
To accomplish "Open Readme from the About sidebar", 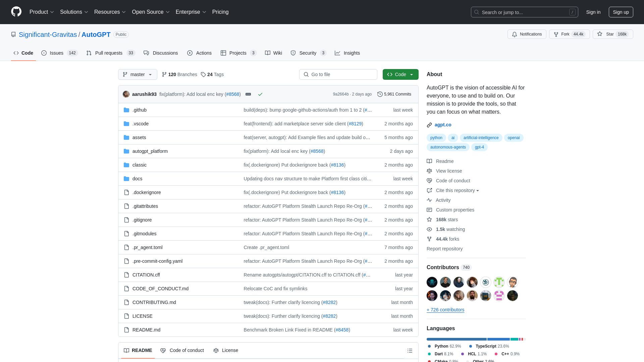I will [x=440, y=161].
